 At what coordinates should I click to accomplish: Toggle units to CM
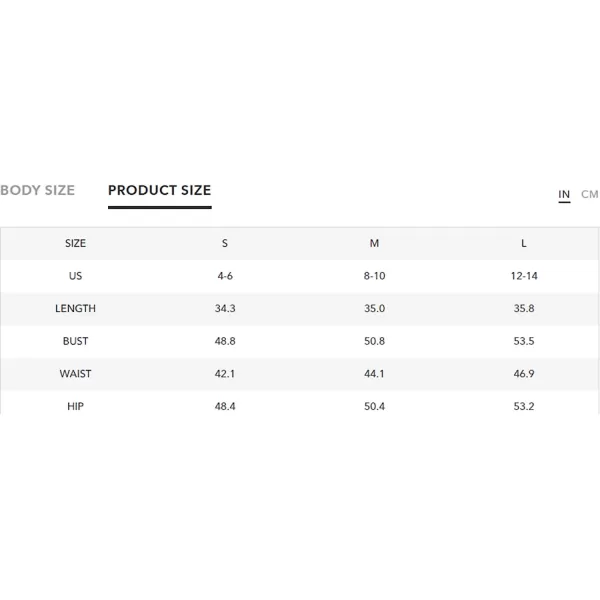[x=590, y=194]
